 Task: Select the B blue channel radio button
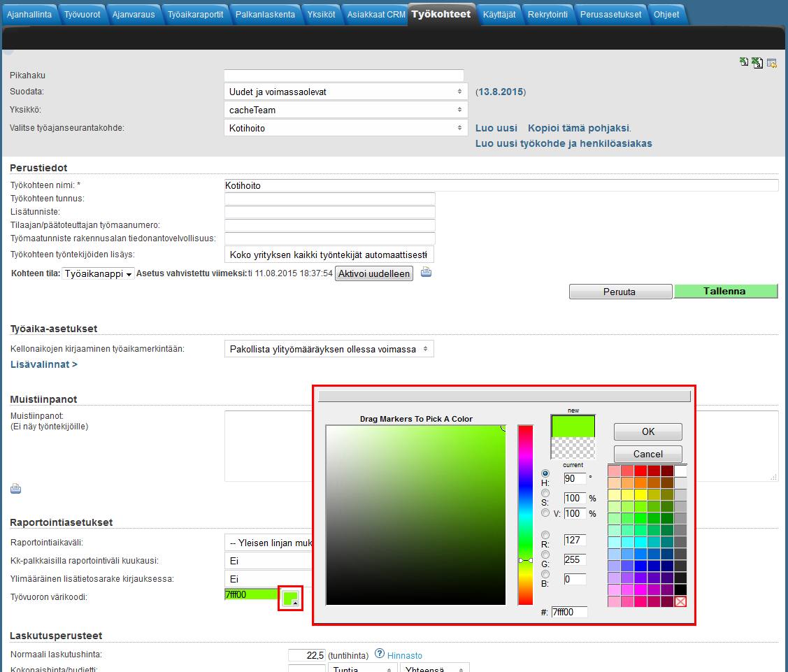545,574
